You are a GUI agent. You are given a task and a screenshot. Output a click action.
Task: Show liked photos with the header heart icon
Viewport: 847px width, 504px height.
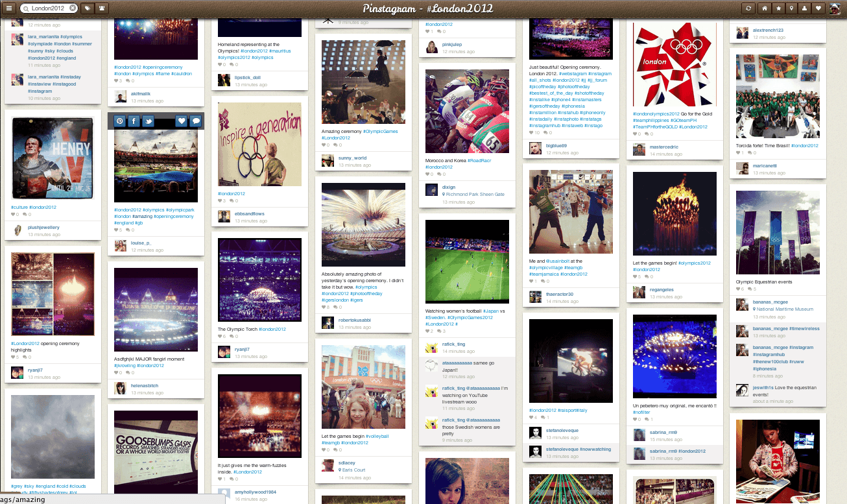click(818, 8)
